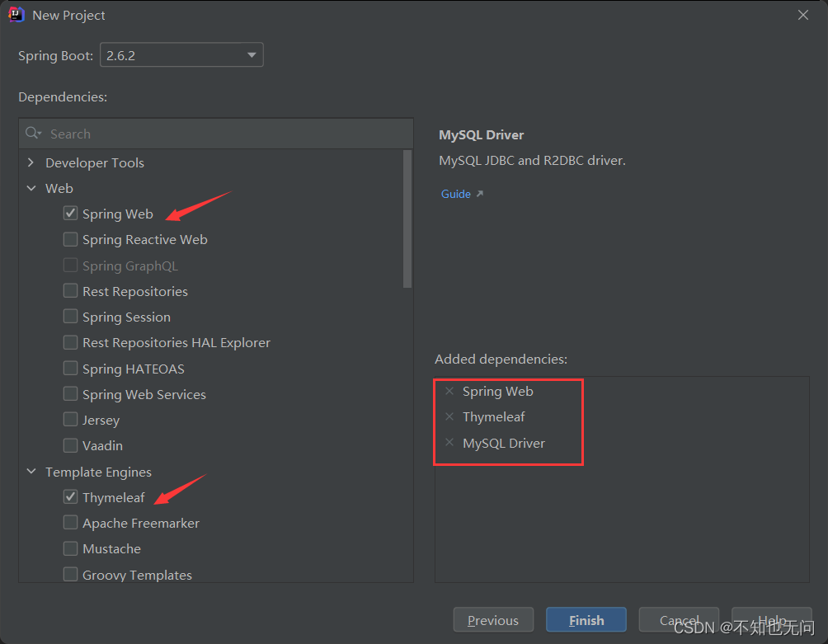Screen dimensions: 828x644
Task: Collapse the Web category
Action: [x=31, y=189]
